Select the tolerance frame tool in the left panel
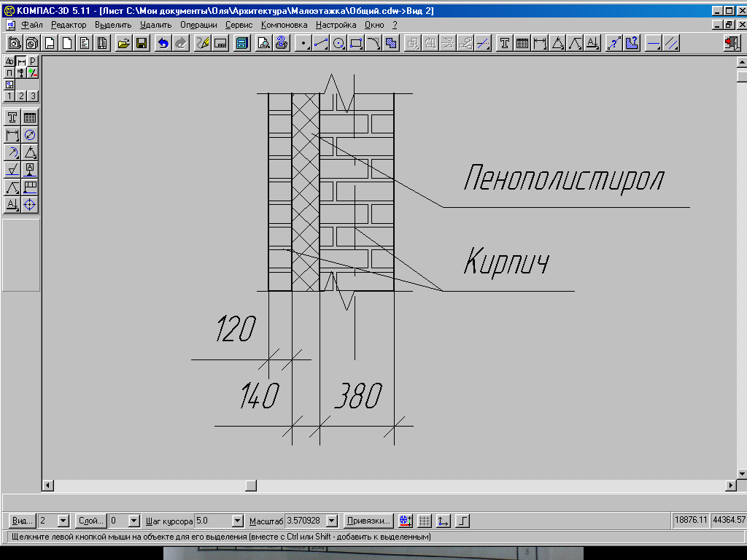This screenshot has height=560, width=747. point(29,187)
